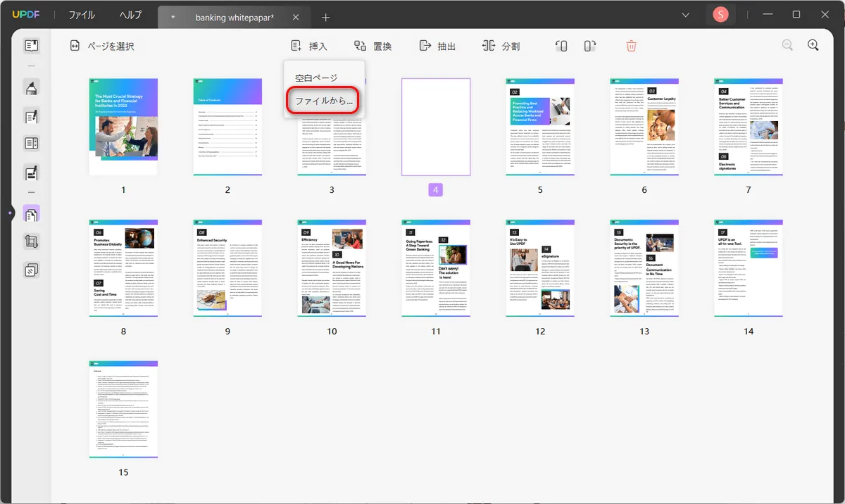The image size is (845, 504).
Task: Click the 挿入 toolbar button
Action: point(309,46)
